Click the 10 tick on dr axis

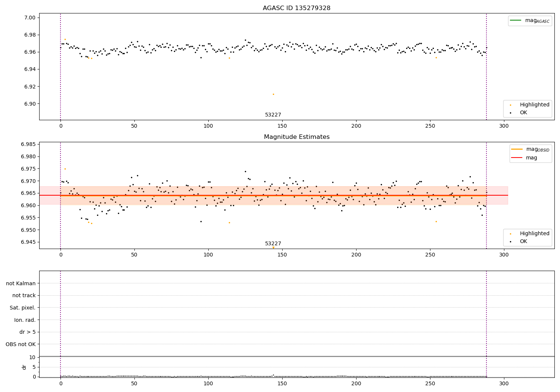(x=32, y=357)
